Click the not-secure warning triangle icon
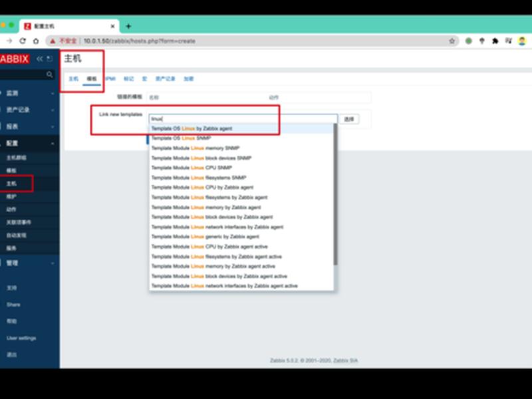 click(x=53, y=41)
